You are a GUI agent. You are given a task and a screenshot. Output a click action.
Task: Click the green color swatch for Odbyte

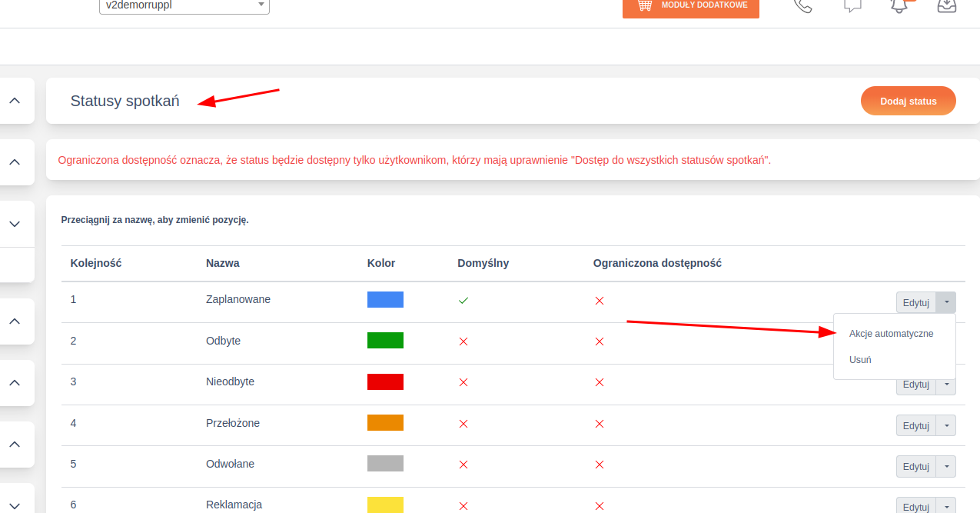coord(385,341)
